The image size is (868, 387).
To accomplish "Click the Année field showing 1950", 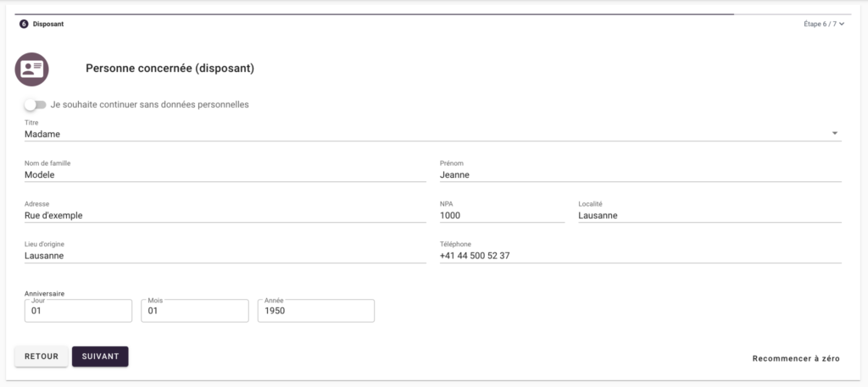I will pyautogui.click(x=315, y=311).
